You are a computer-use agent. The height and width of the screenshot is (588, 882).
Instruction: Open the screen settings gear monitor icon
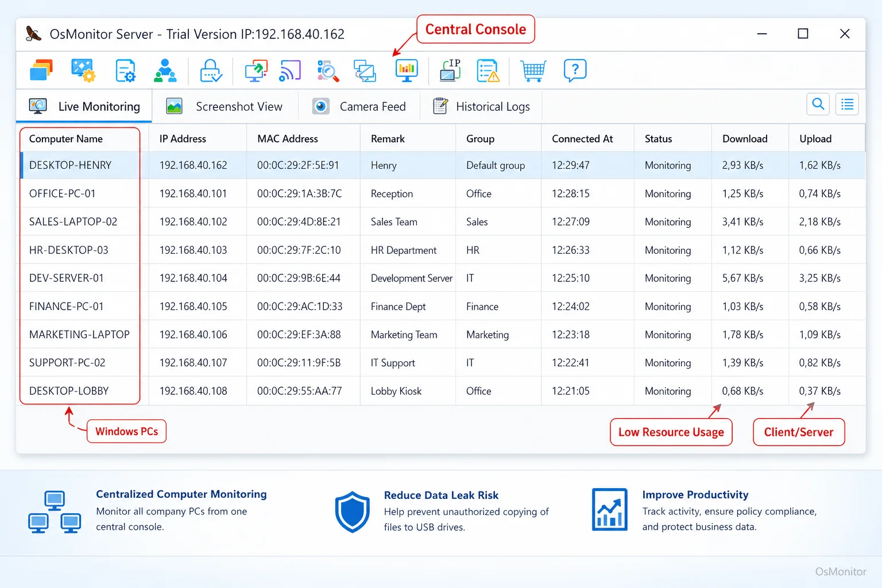point(83,71)
